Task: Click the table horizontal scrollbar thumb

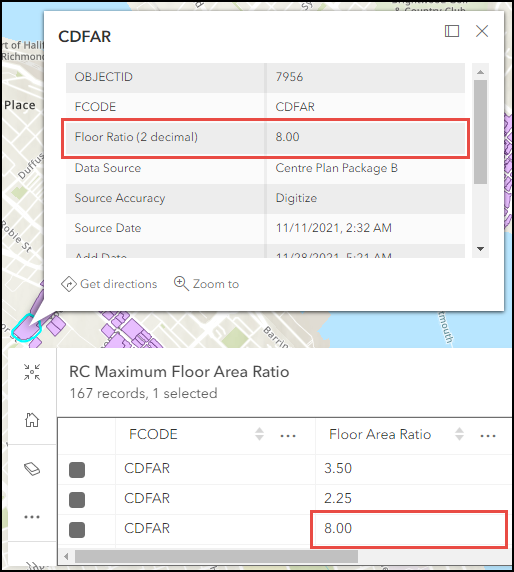Action: pyautogui.click(x=216, y=556)
